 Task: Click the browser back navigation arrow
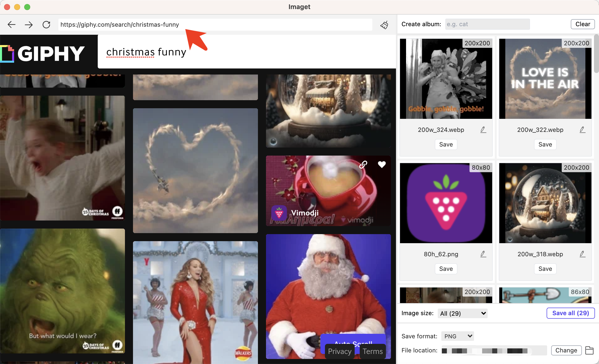pos(12,24)
